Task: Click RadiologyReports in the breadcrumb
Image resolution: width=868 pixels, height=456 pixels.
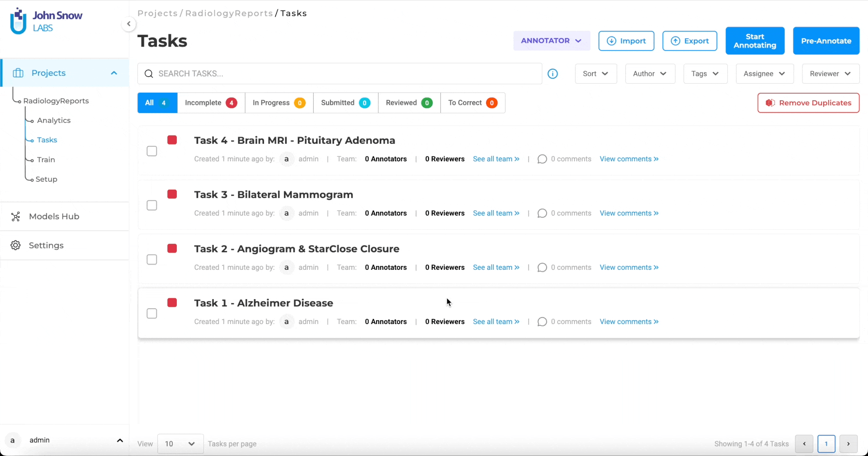Action: click(229, 14)
